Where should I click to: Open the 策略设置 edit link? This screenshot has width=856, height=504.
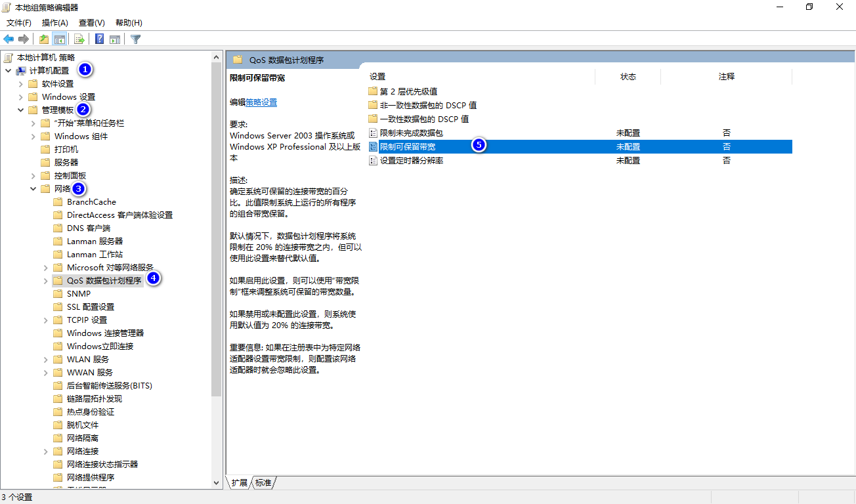[x=261, y=102]
